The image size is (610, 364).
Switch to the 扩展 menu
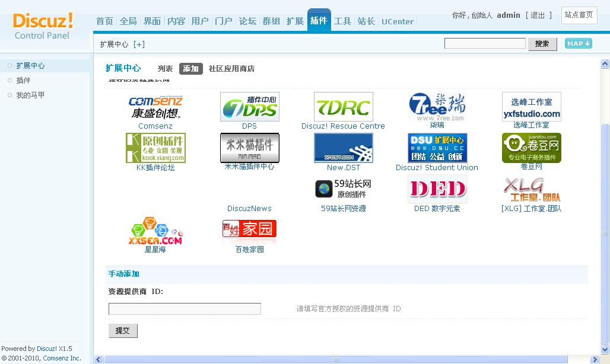(295, 21)
